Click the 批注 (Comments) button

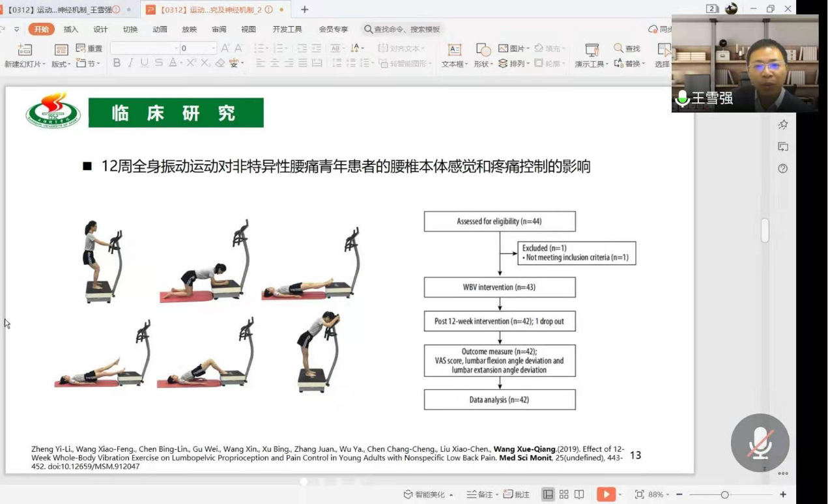tap(517, 495)
